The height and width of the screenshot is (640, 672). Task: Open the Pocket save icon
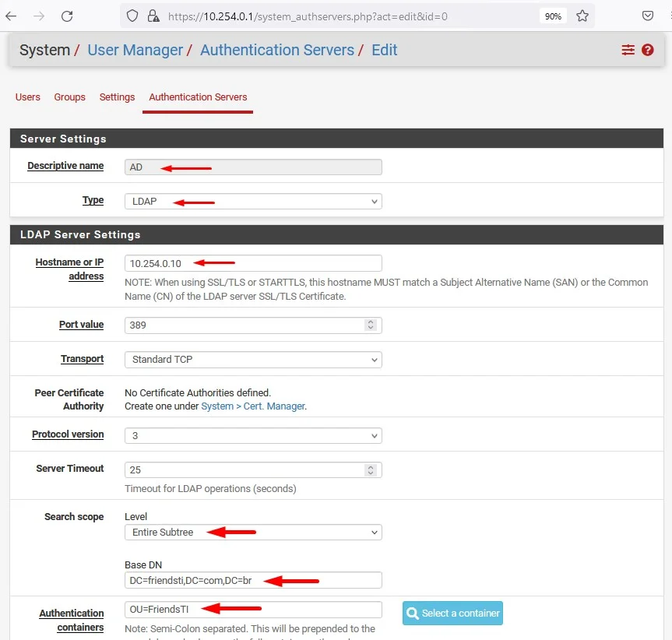click(x=647, y=16)
